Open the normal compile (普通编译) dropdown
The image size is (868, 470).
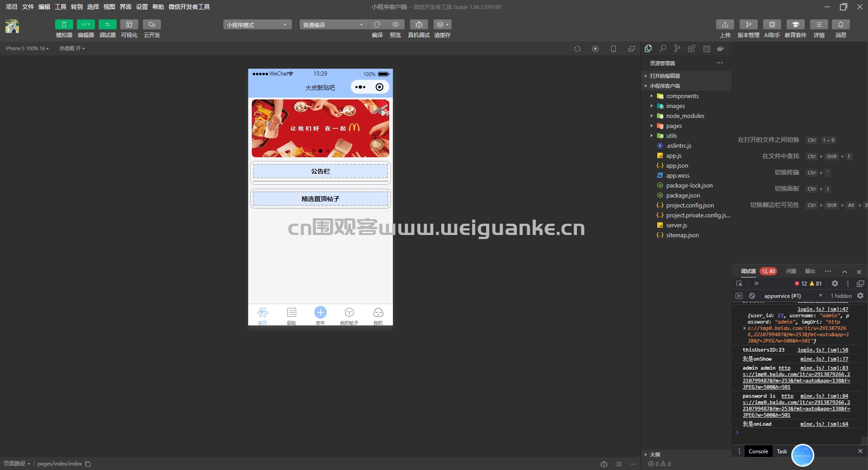[334, 24]
